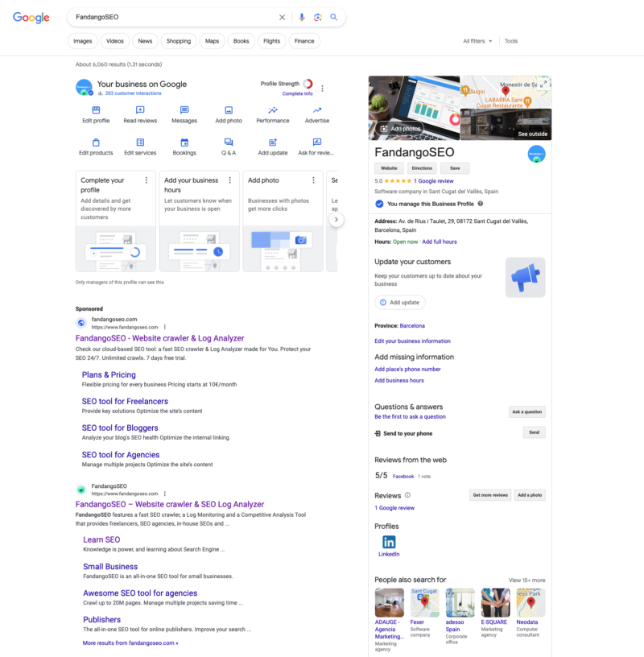Open search Tools

click(510, 41)
